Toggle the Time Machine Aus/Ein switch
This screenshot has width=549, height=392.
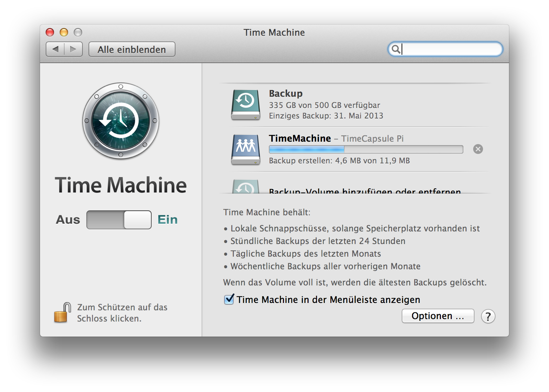pos(119,220)
